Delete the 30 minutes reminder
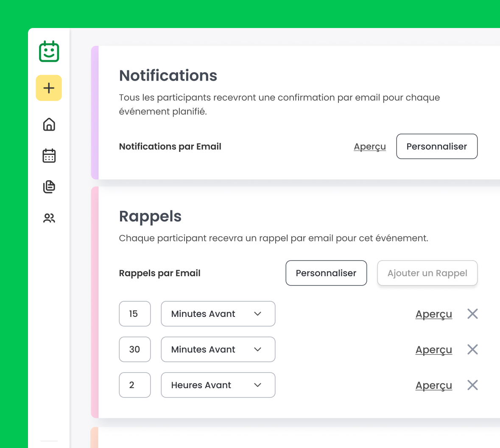 [x=472, y=350]
